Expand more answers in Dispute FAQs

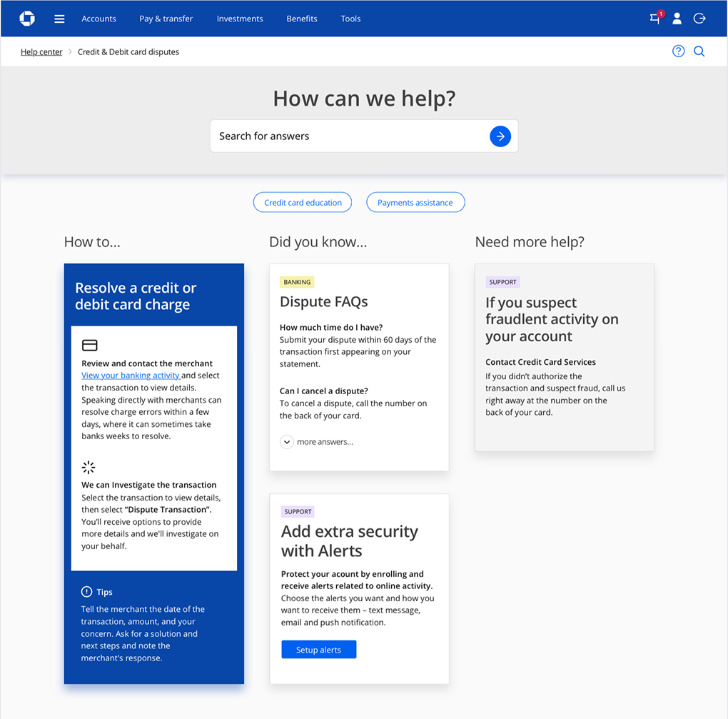click(x=287, y=442)
